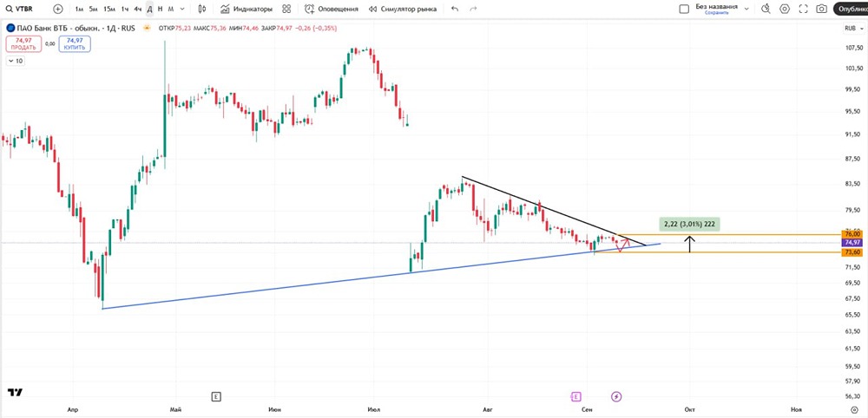Viewport: 868px width, 418px height.
Task: Click the purple E earnings marker
Action: tap(575, 396)
